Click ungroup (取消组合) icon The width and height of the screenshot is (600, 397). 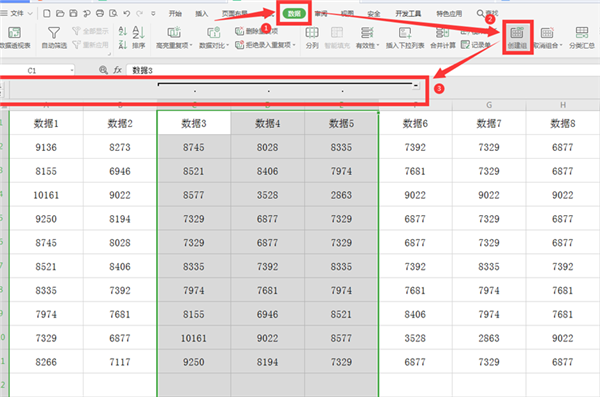pos(547,33)
